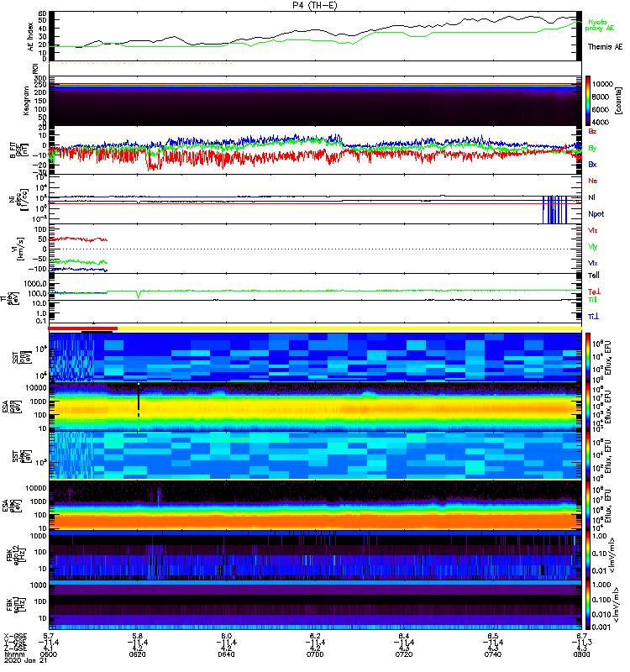Image resolution: width=630 pixels, height=672 pixels.
Task: Click the SST ions Eflux color bar
Action: pos(588,357)
